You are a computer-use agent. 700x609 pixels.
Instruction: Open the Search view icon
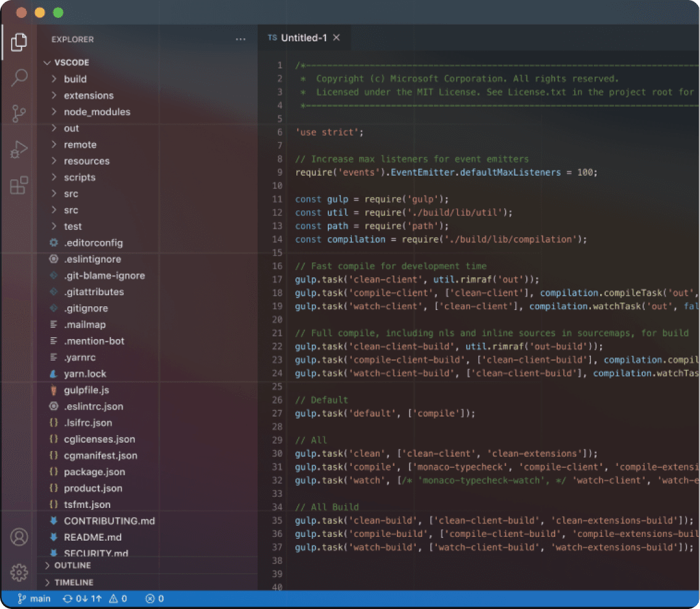pos(18,78)
